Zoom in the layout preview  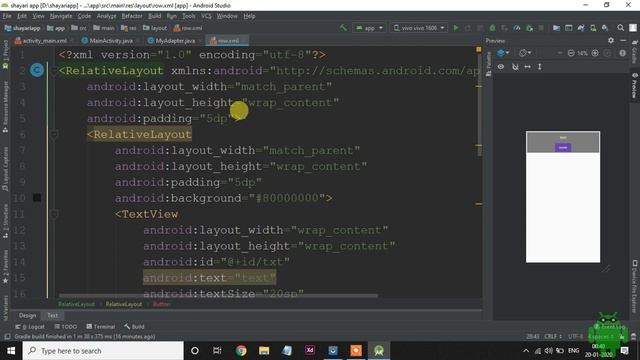point(595,53)
